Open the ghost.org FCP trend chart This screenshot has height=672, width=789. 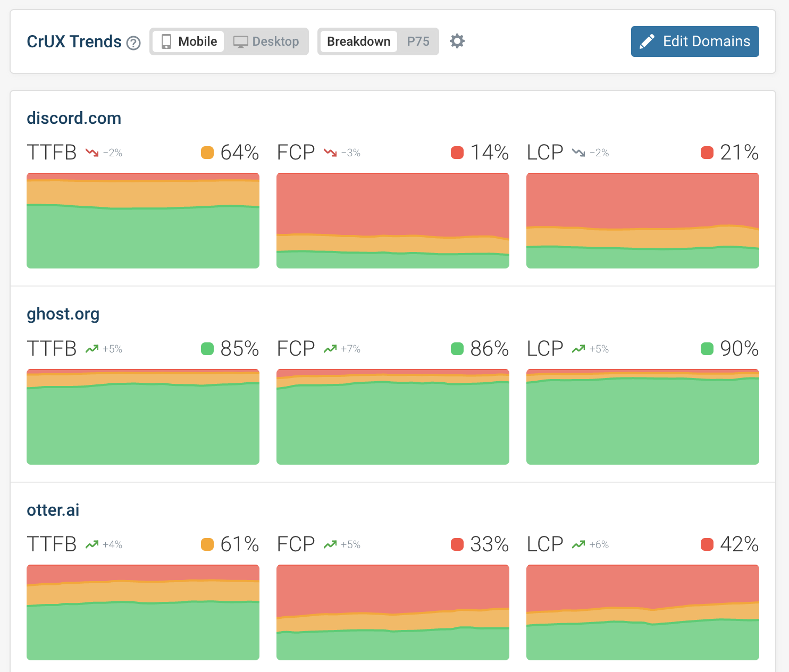pyautogui.click(x=393, y=417)
